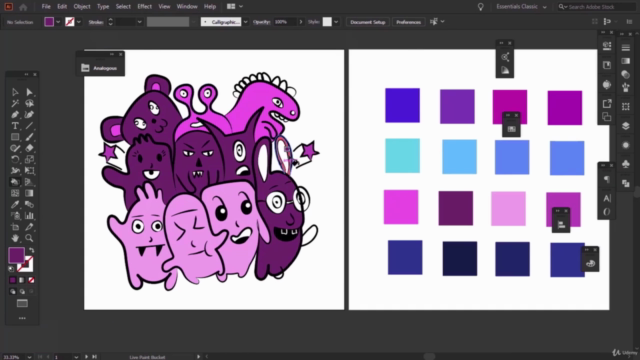Set paint mode to Gradient

[22, 280]
